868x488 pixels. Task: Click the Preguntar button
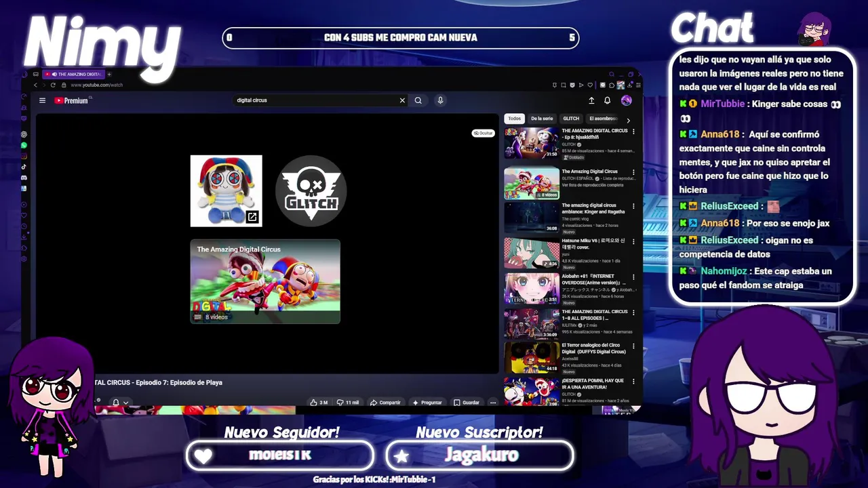coord(427,403)
